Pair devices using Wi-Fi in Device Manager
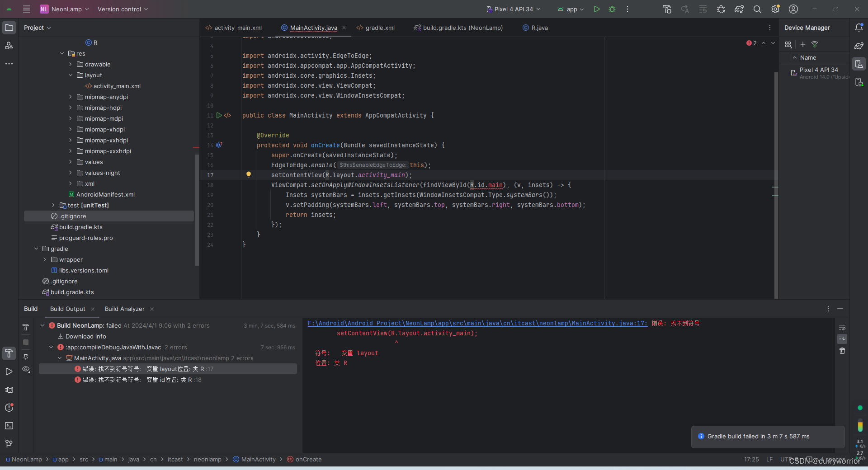The width and height of the screenshot is (868, 470). (815, 44)
